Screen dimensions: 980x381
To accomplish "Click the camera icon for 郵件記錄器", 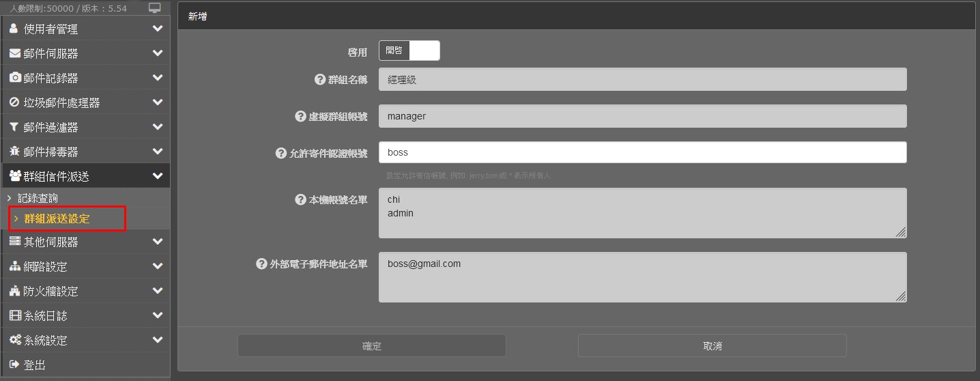I will click(x=15, y=78).
